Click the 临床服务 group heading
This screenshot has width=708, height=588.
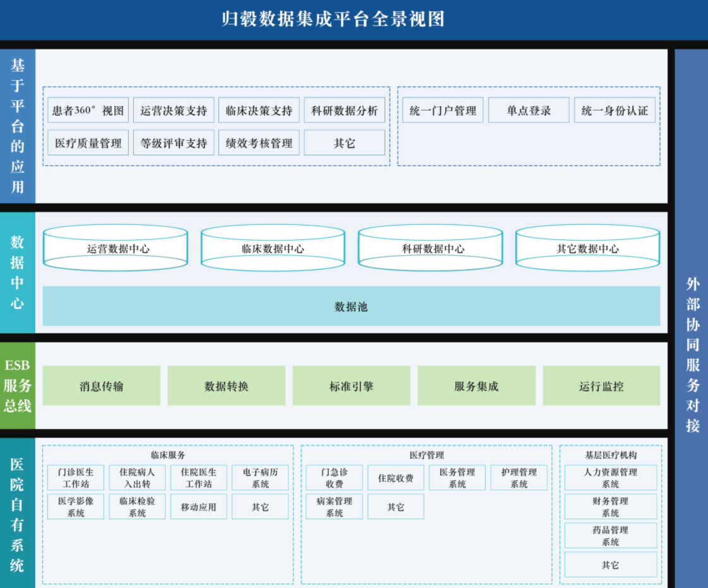pos(168,455)
